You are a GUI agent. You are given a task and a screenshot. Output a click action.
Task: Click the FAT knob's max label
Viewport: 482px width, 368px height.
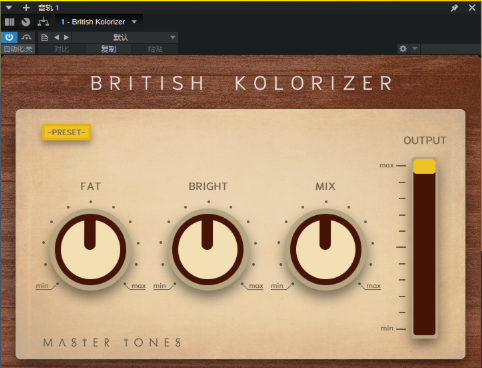(138, 286)
